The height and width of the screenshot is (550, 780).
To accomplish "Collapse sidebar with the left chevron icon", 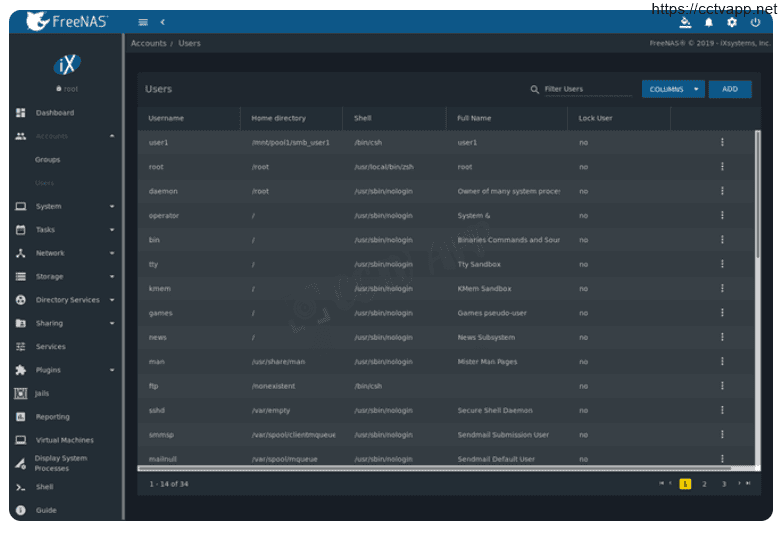I will tap(163, 22).
